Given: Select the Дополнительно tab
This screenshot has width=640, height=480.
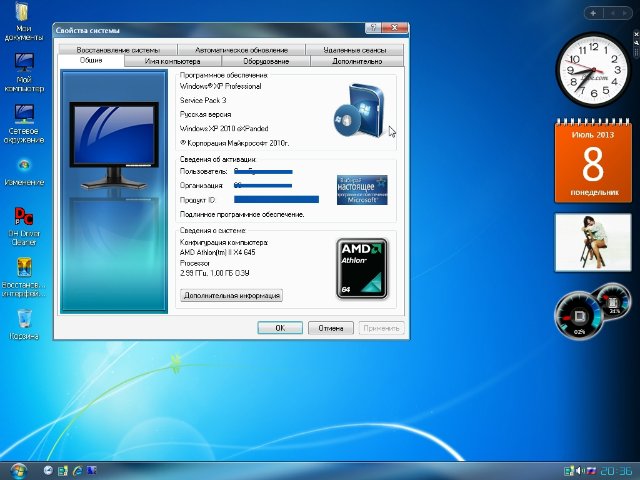Looking at the screenshot, I should 357,61.
